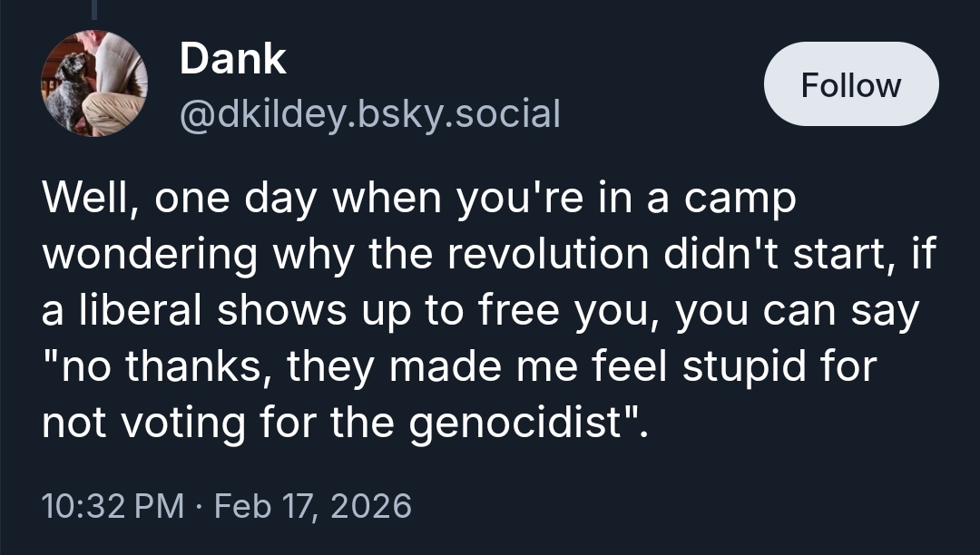The width and height of the screenshot is (980, 555).
Task: Open the display name Dank
Action: [232, 60]
